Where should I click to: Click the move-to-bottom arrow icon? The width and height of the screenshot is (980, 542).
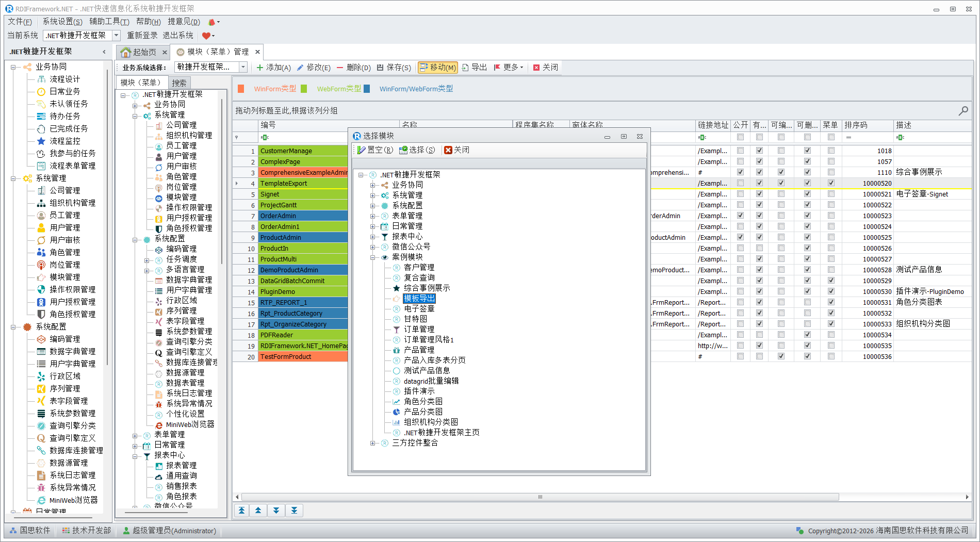294,511
